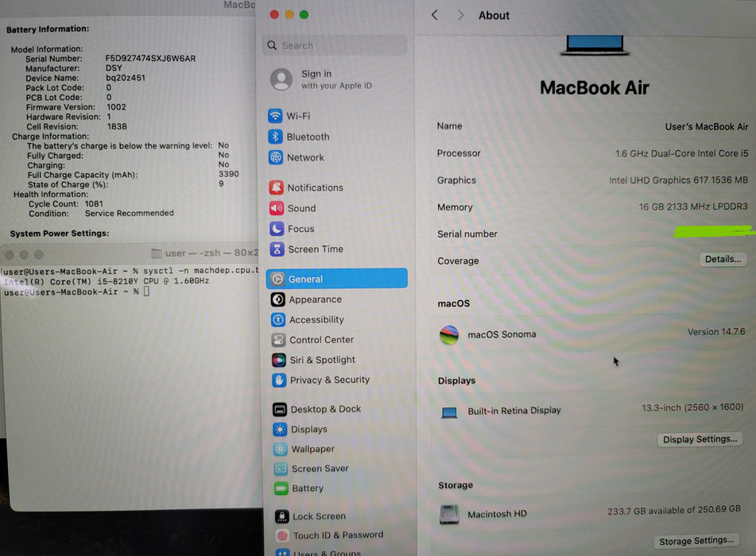Click the 1.6 GHz Dual-Core Intel Core i5 text
The height and width of the screenshot is (556, 756).
click(x=682, y=153)
